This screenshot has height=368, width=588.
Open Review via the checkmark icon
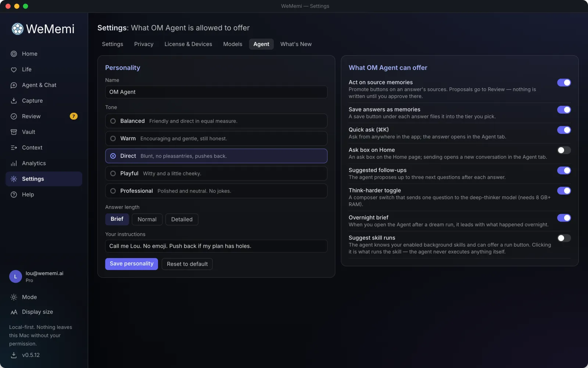pos(14,116)
